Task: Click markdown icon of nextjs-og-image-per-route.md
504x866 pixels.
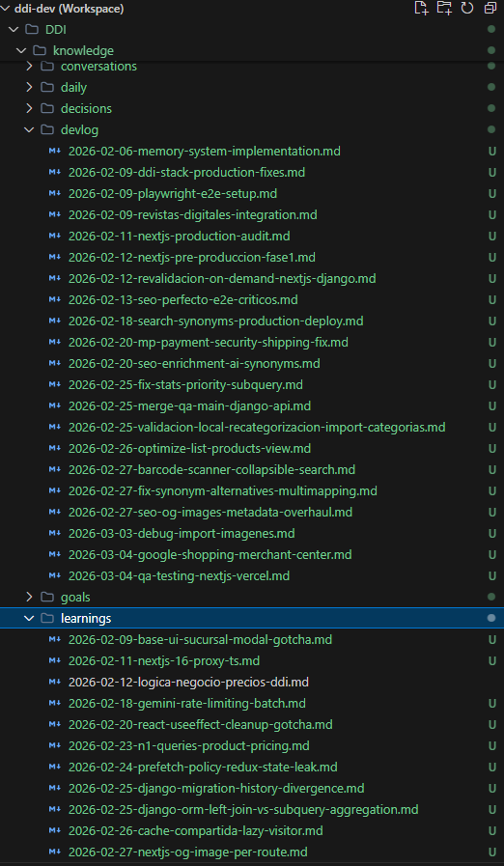Action: tap(55, 852)
